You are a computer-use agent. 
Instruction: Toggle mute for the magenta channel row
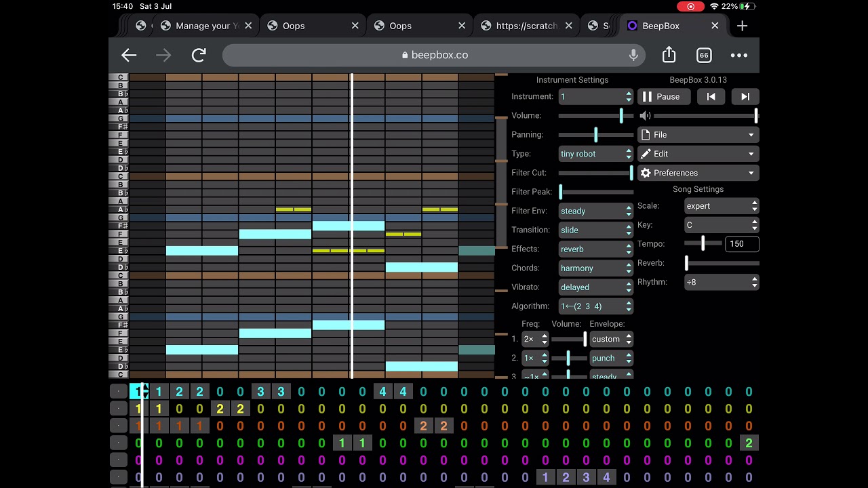(x=119, y=460)
